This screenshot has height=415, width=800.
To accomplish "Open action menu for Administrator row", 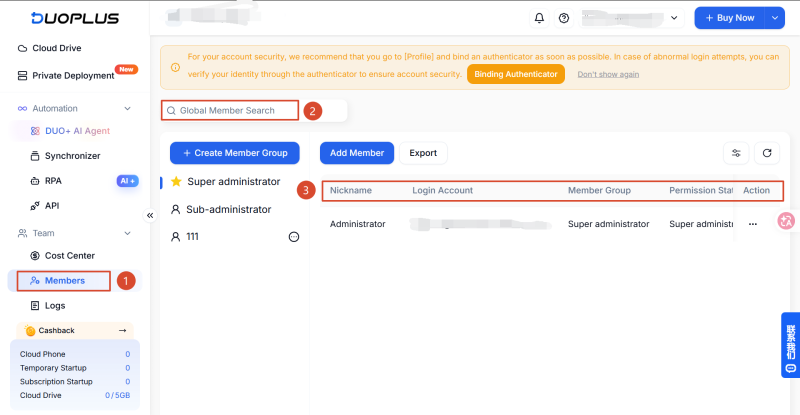I will click(x=753, y=224).
